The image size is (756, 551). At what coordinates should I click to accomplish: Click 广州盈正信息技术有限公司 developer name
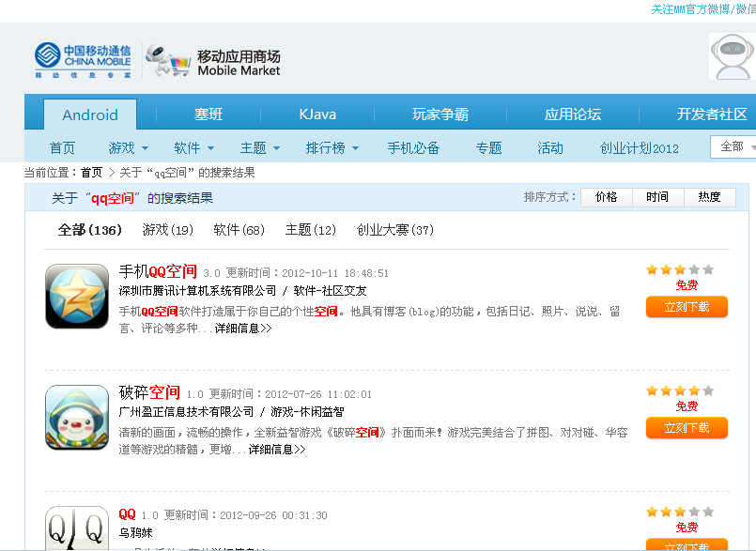186,412
